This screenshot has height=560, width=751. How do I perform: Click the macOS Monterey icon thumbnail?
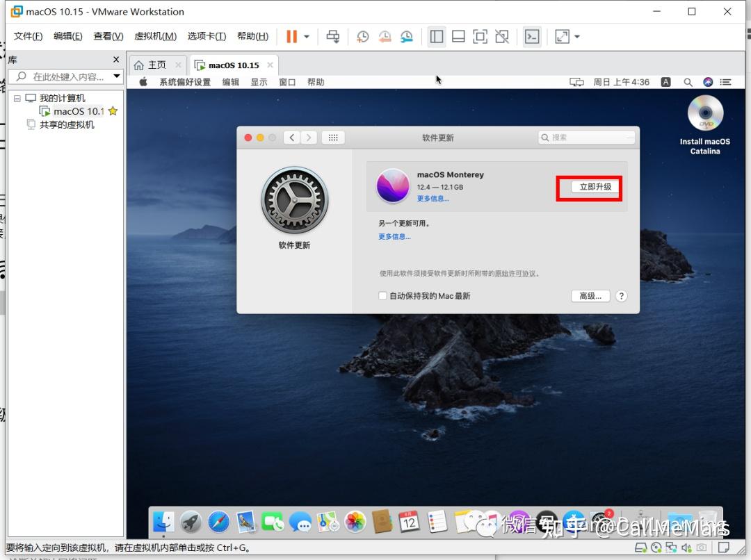point(393,186)
